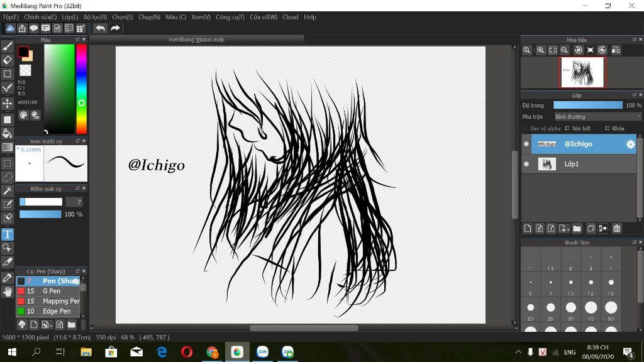This screenshot has width=644, height=362.
Task: Open the Tệp(F) menu
Action: 11,17
